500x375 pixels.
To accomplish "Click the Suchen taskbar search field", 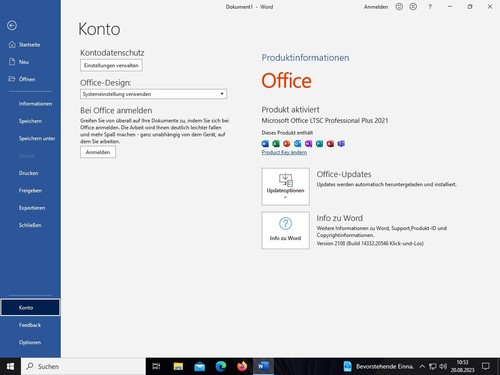I will click(x=83, y=366).
